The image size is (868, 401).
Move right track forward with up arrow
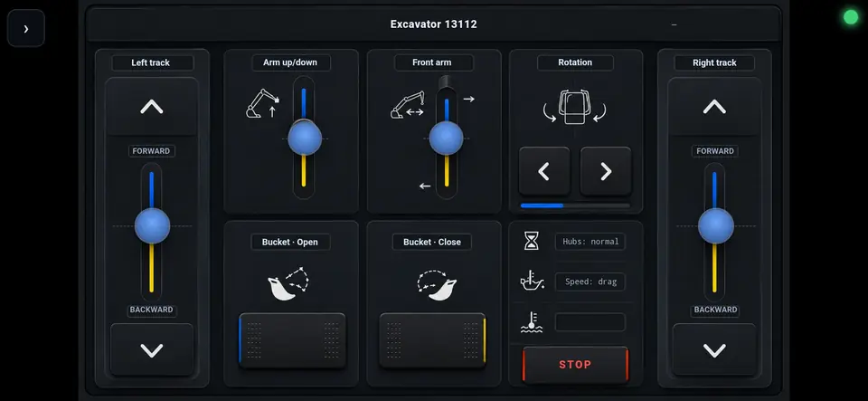(714, 106)
